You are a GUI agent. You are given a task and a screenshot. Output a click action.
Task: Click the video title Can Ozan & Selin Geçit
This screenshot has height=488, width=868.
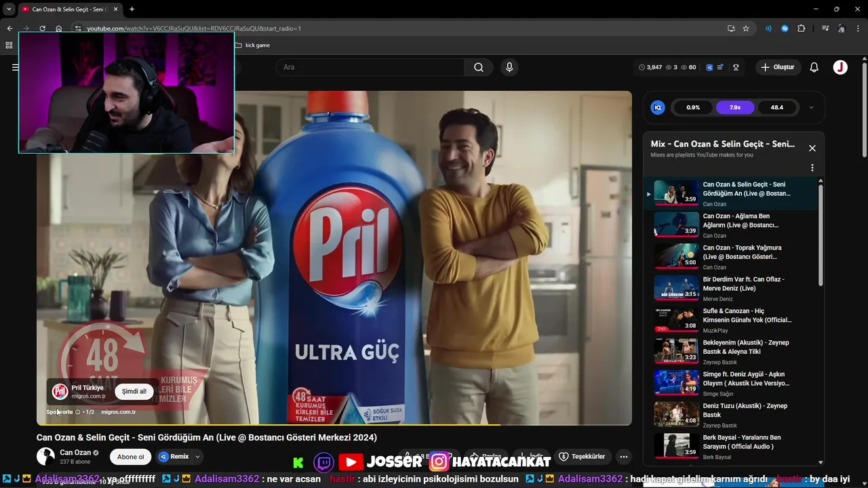pos(207,438)
